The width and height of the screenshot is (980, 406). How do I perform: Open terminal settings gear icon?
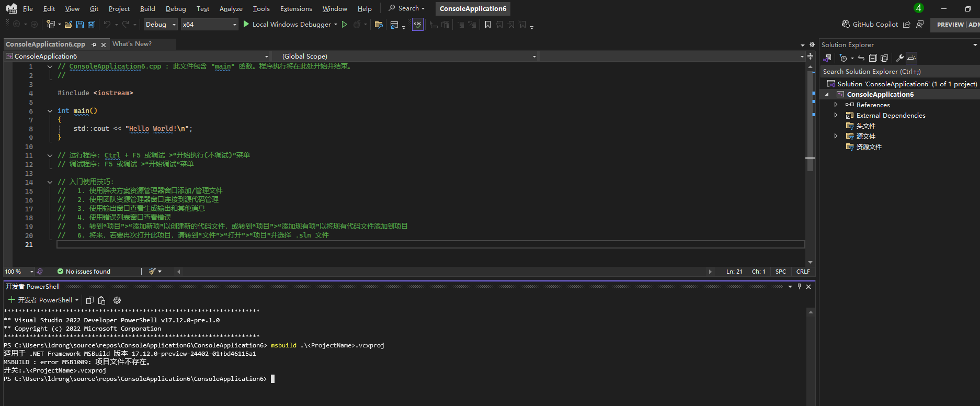click(x=117, y=300)
